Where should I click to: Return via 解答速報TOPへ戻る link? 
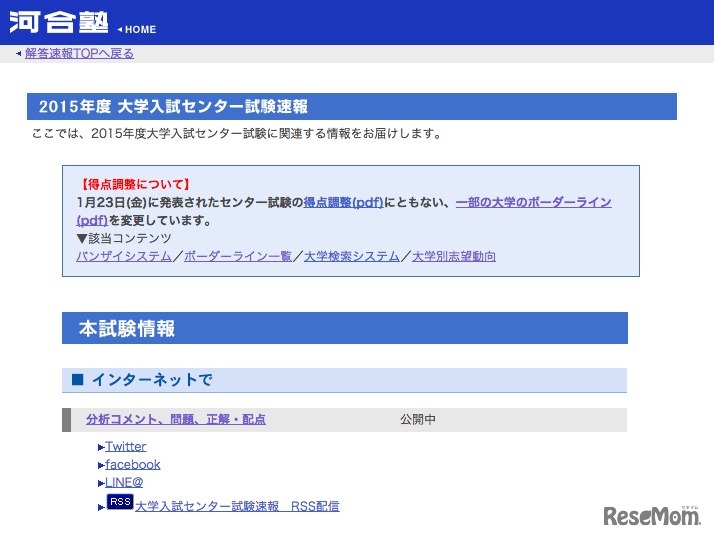pyautogui.click(x=79, y=53)
